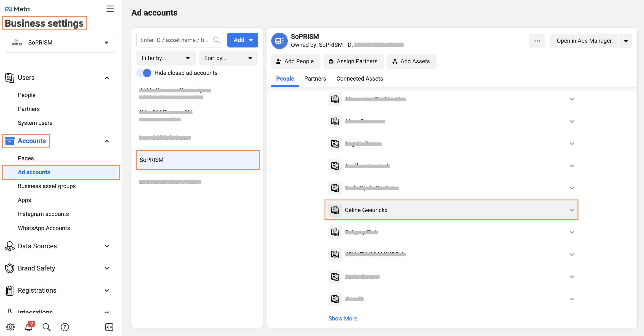This screenshot has height=336, width=644.
Task: Click Assign Partners button
Action: pos(354,61)
